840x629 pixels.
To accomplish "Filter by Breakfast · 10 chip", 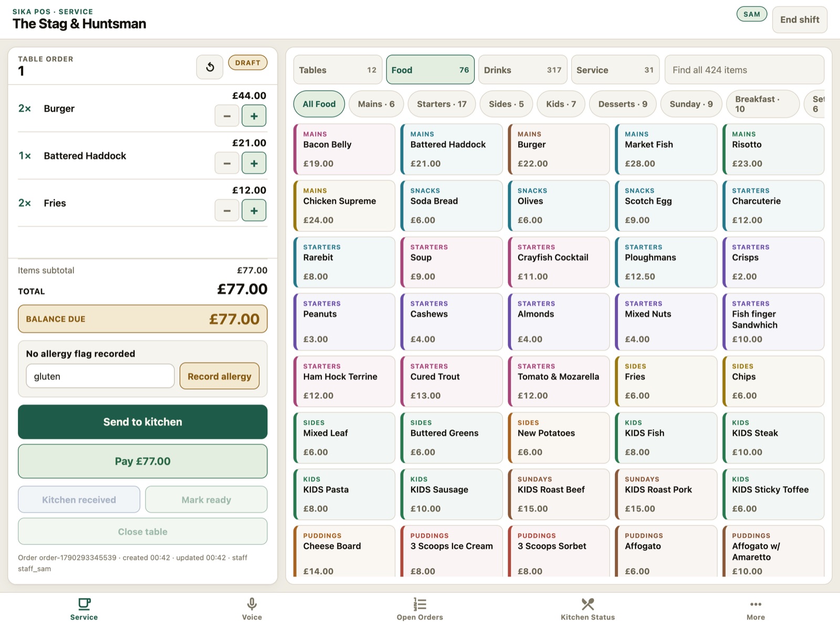I will [x=763, y=104].
